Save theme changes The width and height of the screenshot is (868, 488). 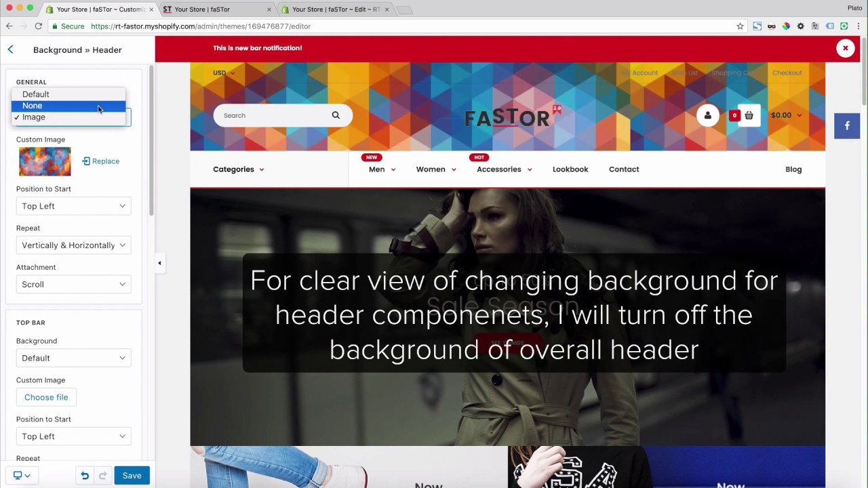coord(132,476)
